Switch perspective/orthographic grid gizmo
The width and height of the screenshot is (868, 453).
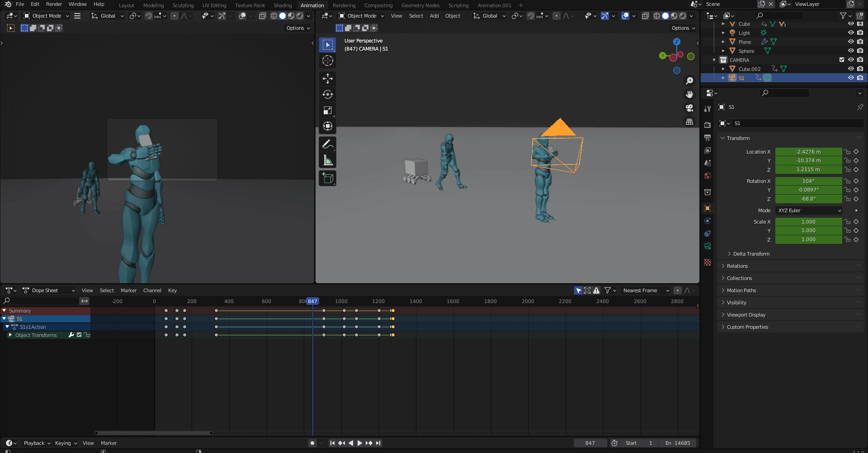689,121
